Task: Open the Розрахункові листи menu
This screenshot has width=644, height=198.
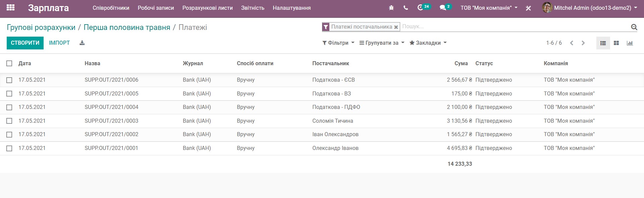Action: pyautogui.click(x=208, y=8)
